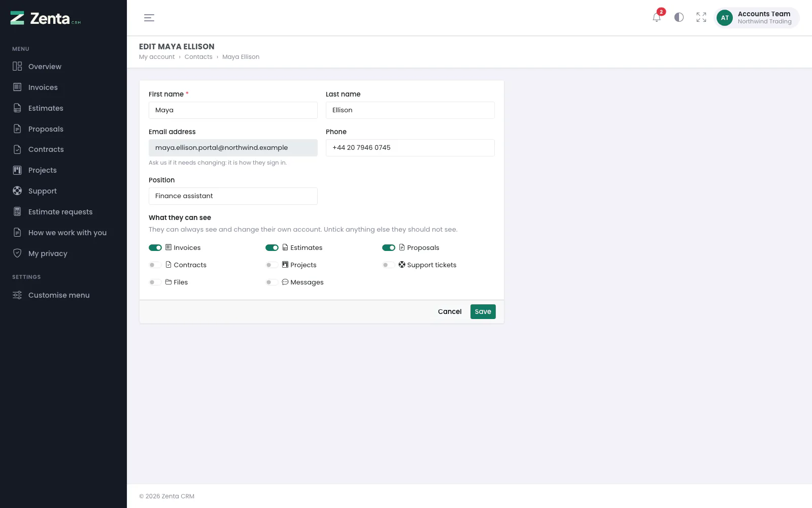
Task: Click the Support lifebuoy sidebar icon
Action: click(x=17, y=190)
